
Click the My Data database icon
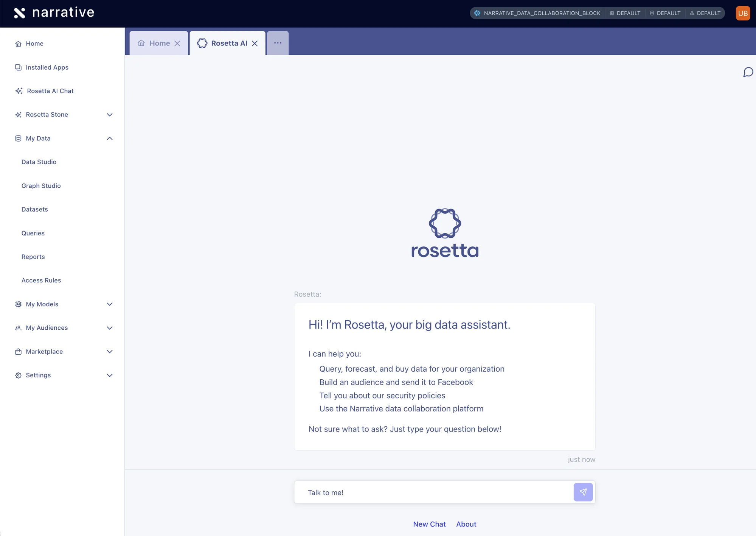click(18, 139)
